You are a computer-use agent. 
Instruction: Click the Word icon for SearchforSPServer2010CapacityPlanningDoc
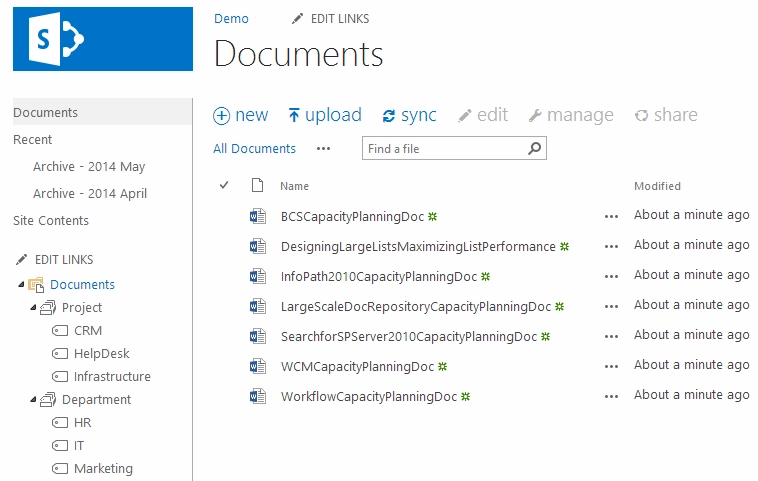pos(258,336)
